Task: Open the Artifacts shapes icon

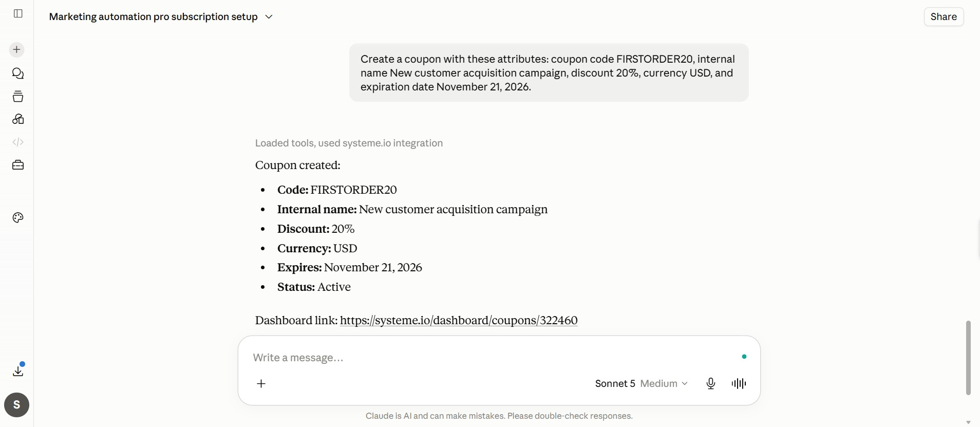Action: (18, 119)
